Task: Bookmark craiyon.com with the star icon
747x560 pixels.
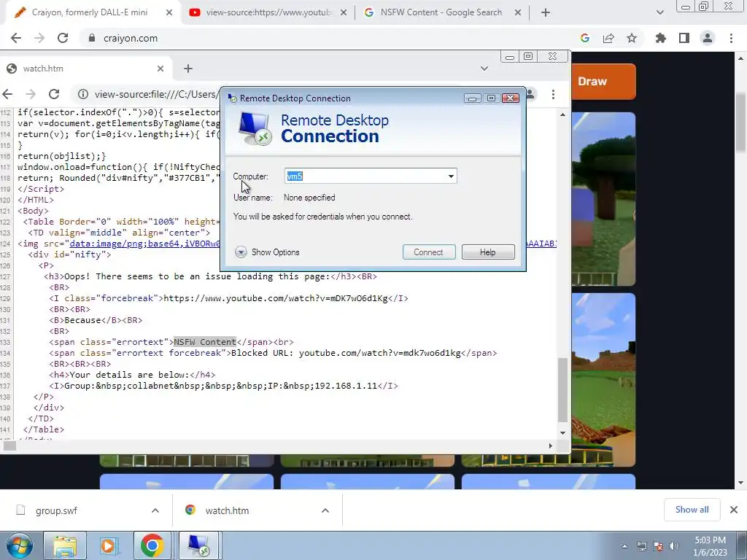Action: click(x=632, y=38)
